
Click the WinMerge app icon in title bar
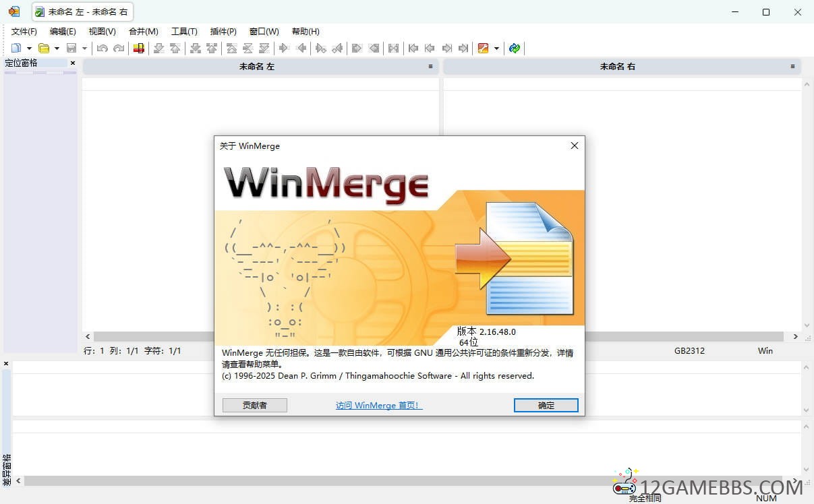click(x=14, y=11)
